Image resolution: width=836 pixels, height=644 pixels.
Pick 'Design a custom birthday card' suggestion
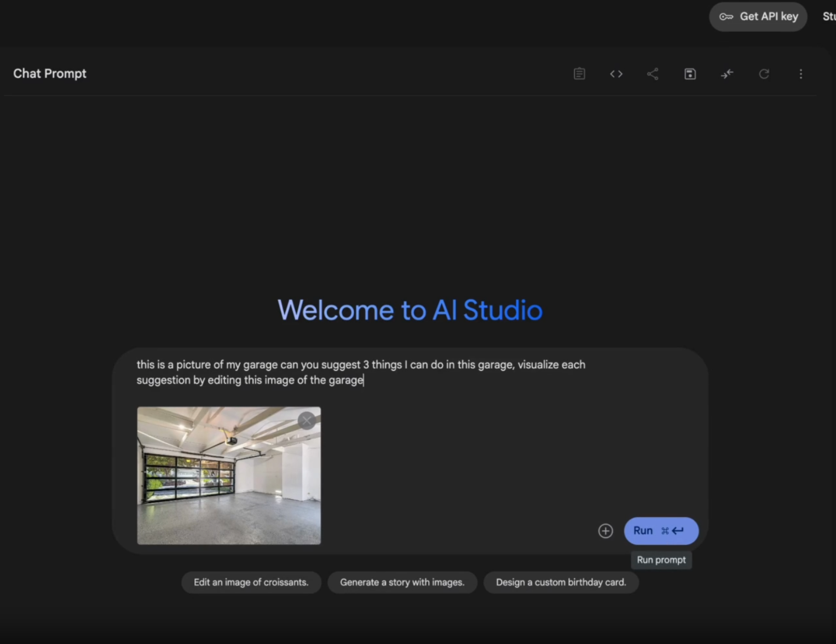coord(561,582)
